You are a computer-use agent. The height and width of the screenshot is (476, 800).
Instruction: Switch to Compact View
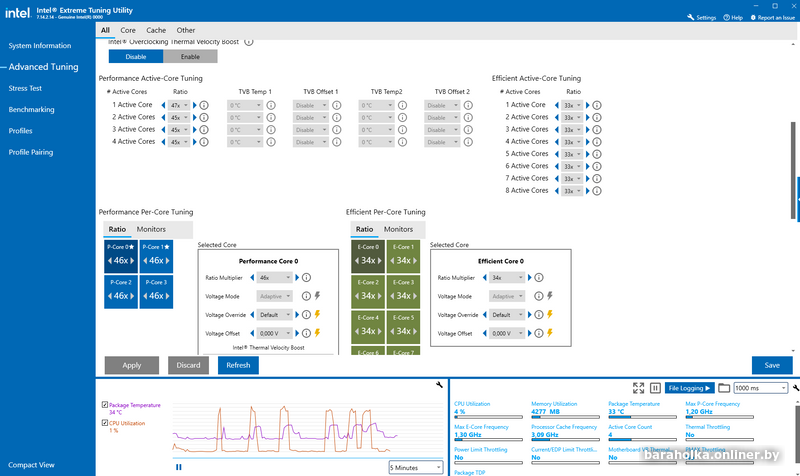(31, 465)
